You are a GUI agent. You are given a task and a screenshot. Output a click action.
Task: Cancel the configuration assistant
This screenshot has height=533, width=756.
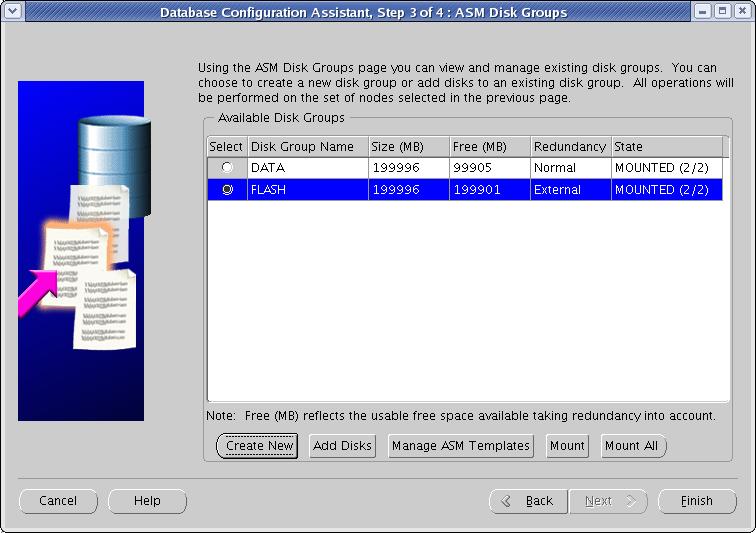tap(58, 501)
